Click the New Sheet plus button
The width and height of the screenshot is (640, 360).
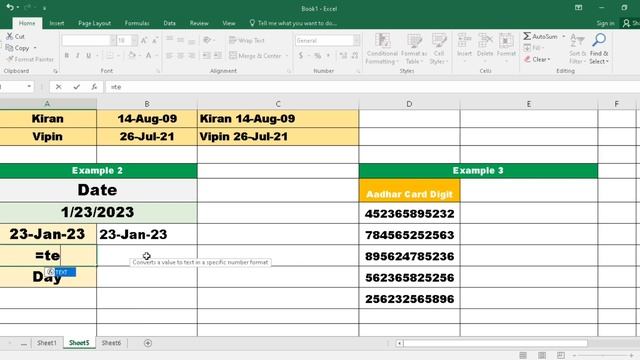click(x=148, y=343)
